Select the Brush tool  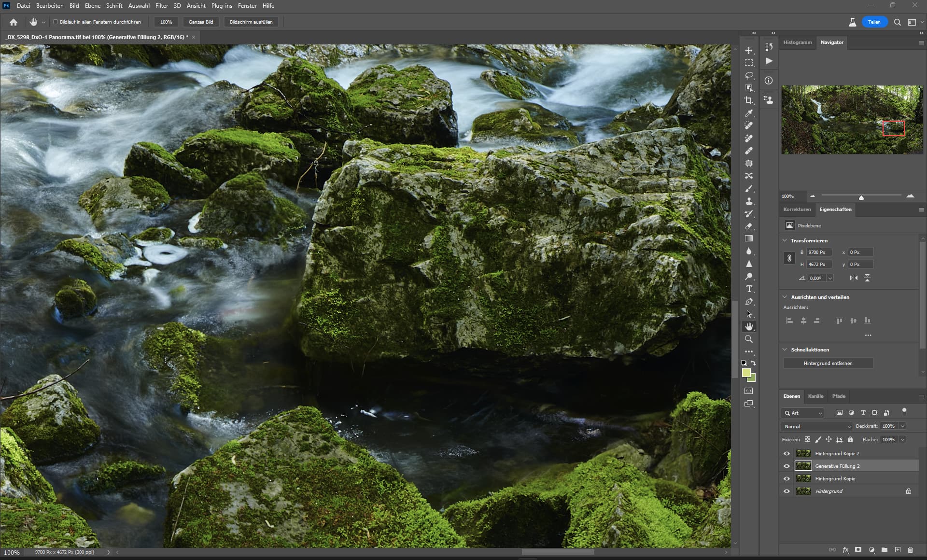tap(749, 188)
